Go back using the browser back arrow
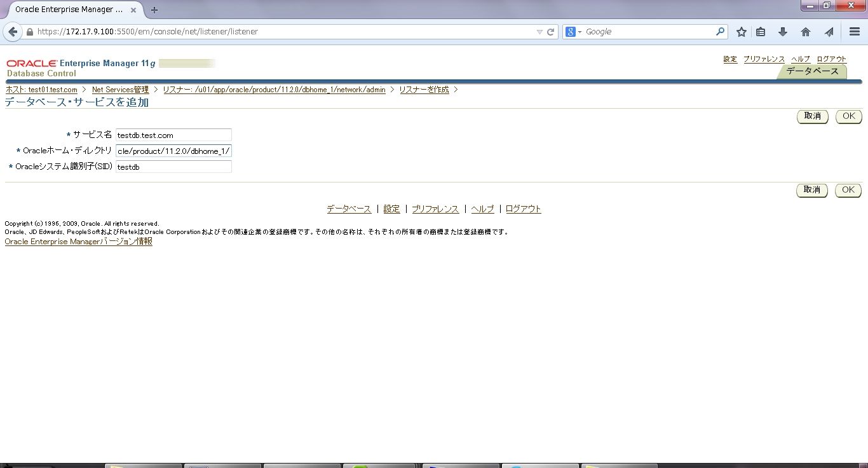This screenshot has width=868, height=468. pyautogui.click(x=12, y=32)
